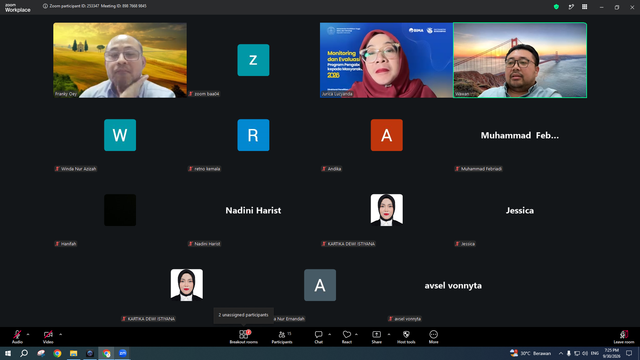
Task: Open video options arrow next to Video
Action: pyautogui.click(x=60, y=334)
